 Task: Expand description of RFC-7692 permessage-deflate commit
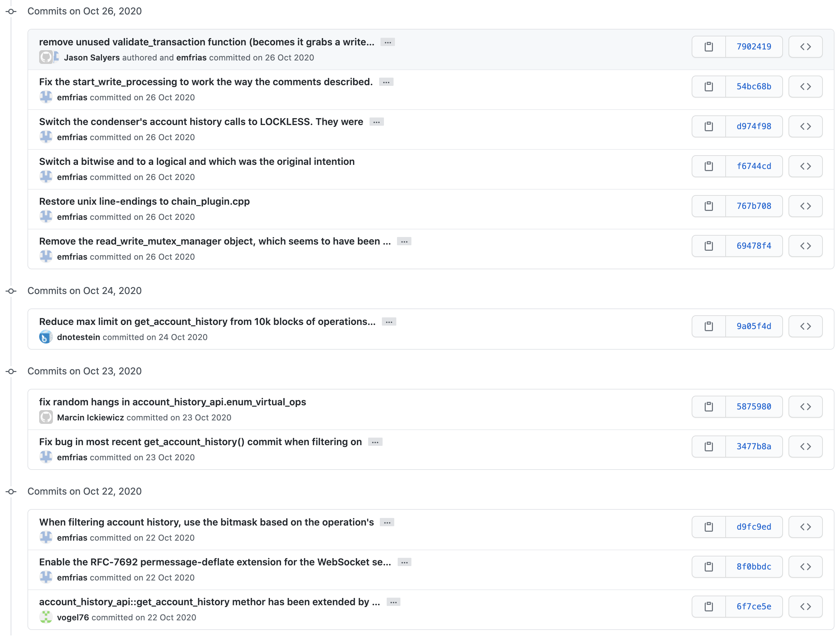404,562
